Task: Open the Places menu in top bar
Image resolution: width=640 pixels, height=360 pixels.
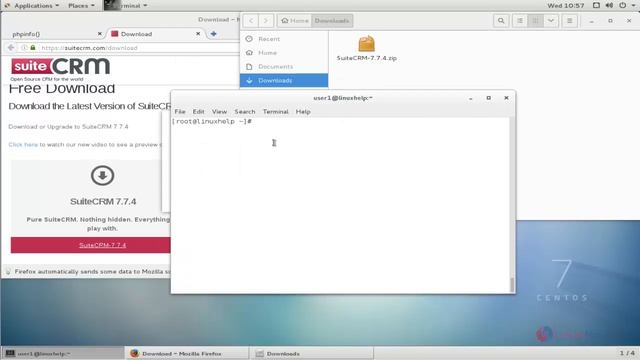Action: coord(81,6)
